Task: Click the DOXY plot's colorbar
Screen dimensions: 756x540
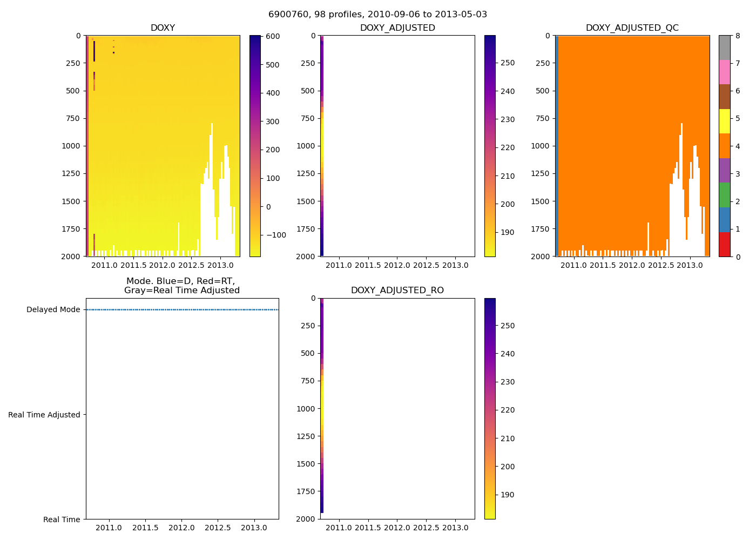Action: tap(255, 146)
